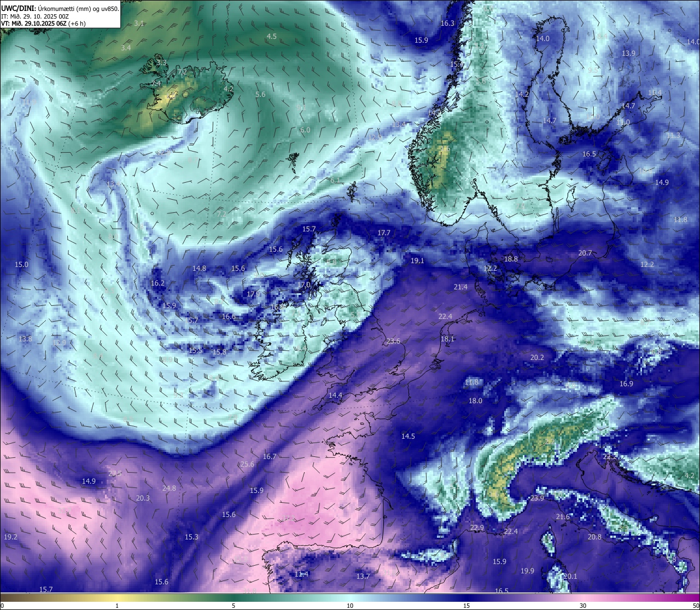Click the 20.3 map value

[143, 498]
